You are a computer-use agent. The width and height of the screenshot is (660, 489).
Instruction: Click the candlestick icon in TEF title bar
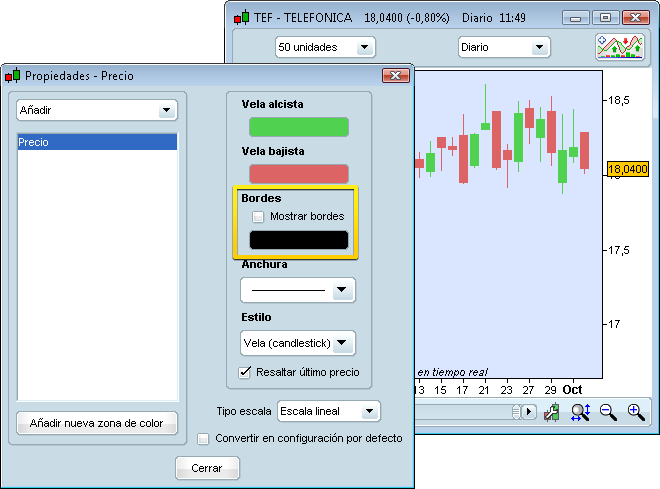[242, 18]
